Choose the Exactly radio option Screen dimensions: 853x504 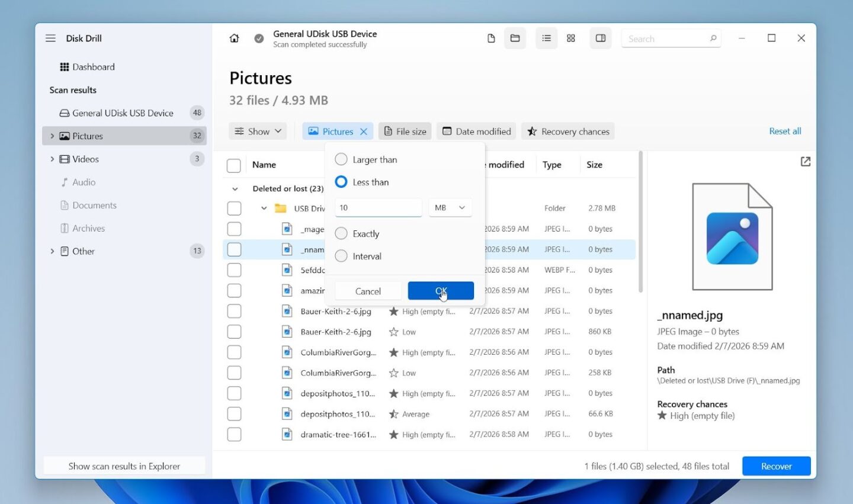click(x=341, y=233)
